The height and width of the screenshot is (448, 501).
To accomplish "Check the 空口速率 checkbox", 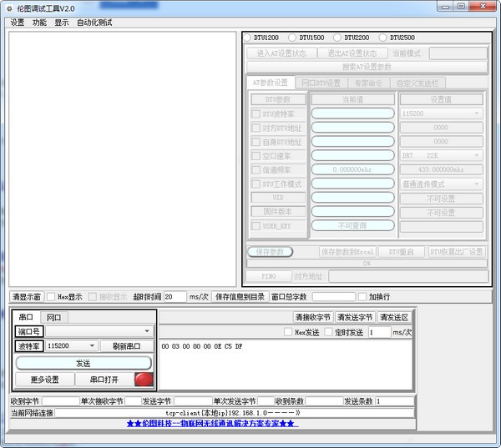I will point(256,156).
